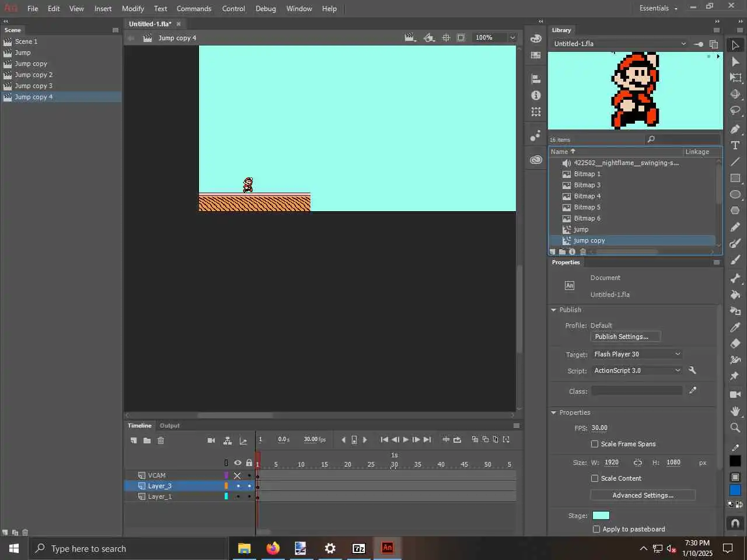Toggle visibility of VCAM layer

tap(238, 475)
